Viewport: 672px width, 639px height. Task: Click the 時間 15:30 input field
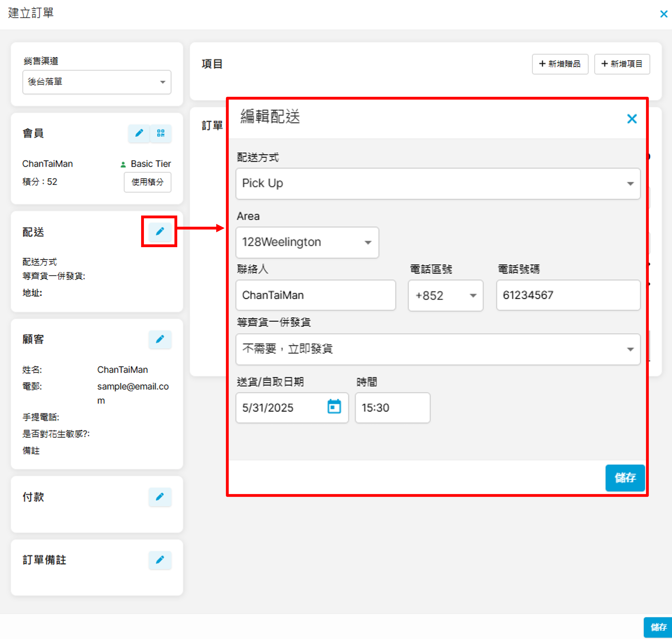click(392, 408)
